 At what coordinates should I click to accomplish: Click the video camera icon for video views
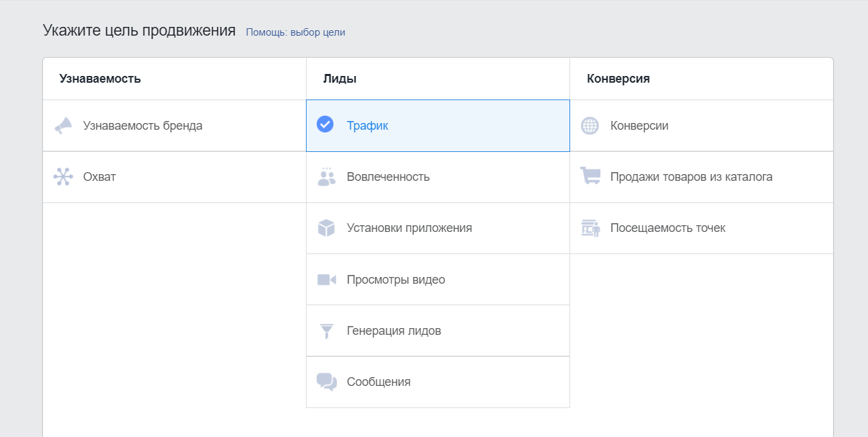coord(326,280)
